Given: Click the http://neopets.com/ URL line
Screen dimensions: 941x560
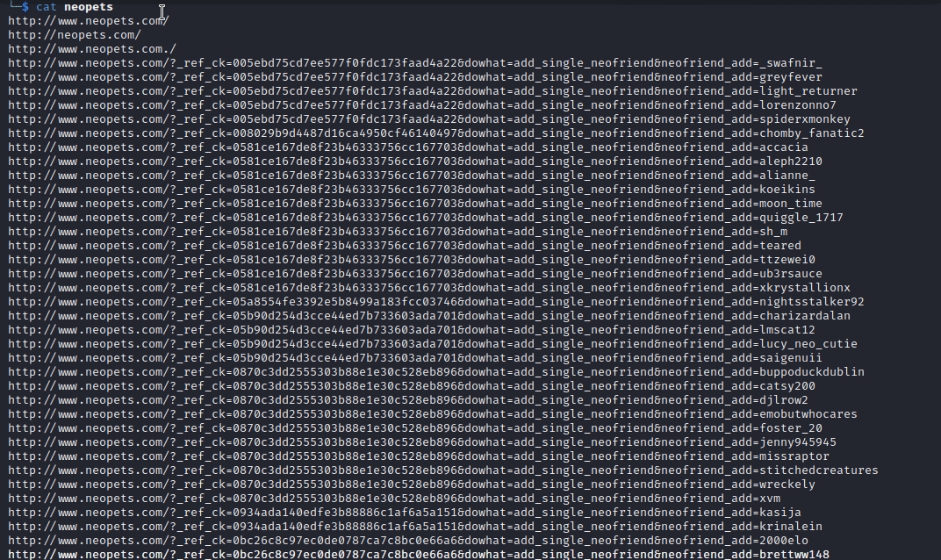Looking at the screenshot, I should (x=75, y=35).
